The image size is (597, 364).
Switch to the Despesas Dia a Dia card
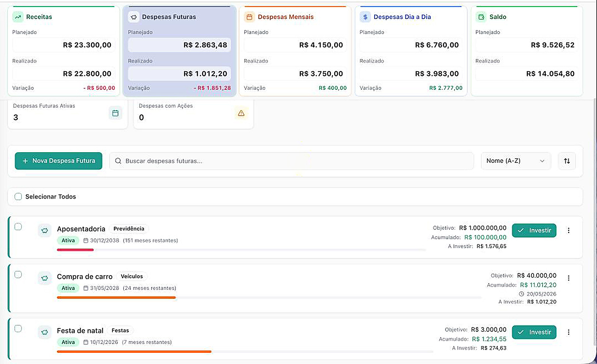411,51
